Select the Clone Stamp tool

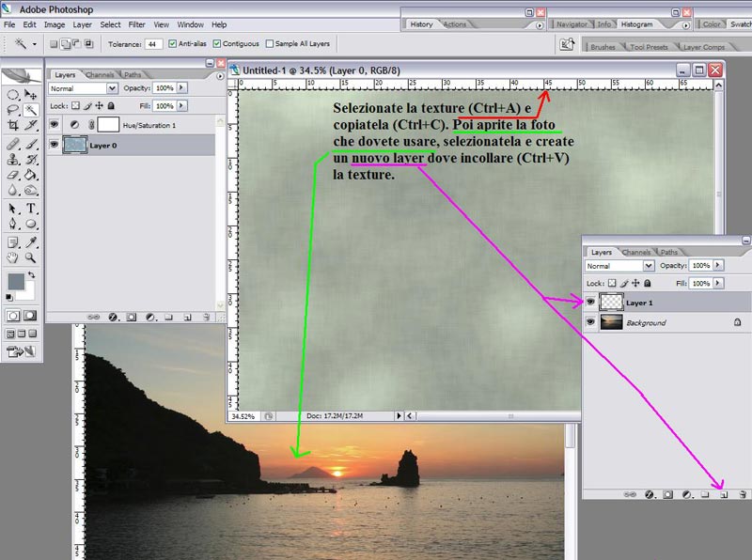tap(13, 160)
